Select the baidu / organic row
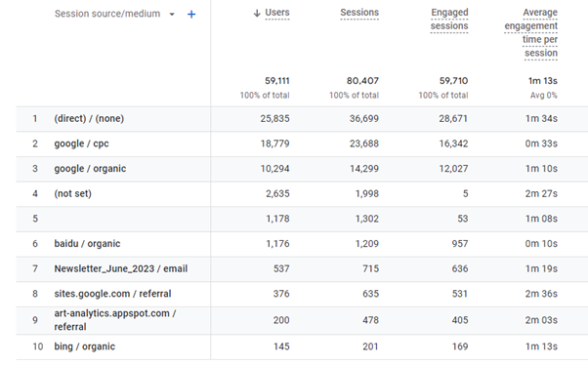The height and width of the screenshot is (366, 588). pos(302,244)
